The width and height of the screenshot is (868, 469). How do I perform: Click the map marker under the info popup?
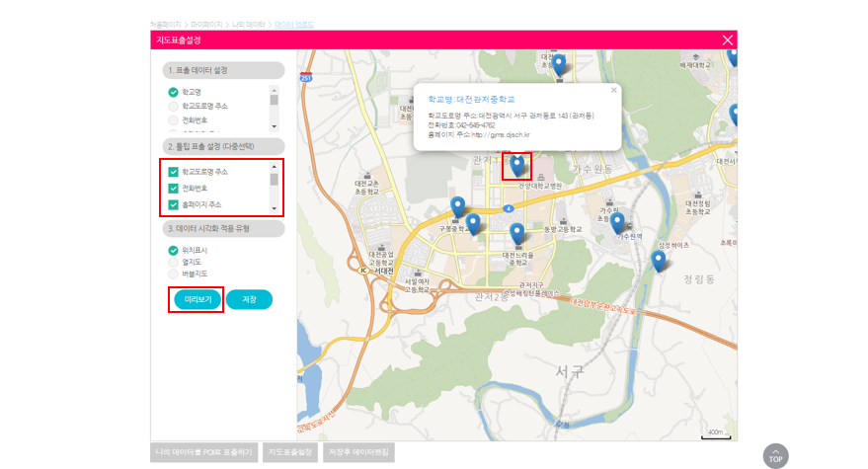(x=517, y=166)
